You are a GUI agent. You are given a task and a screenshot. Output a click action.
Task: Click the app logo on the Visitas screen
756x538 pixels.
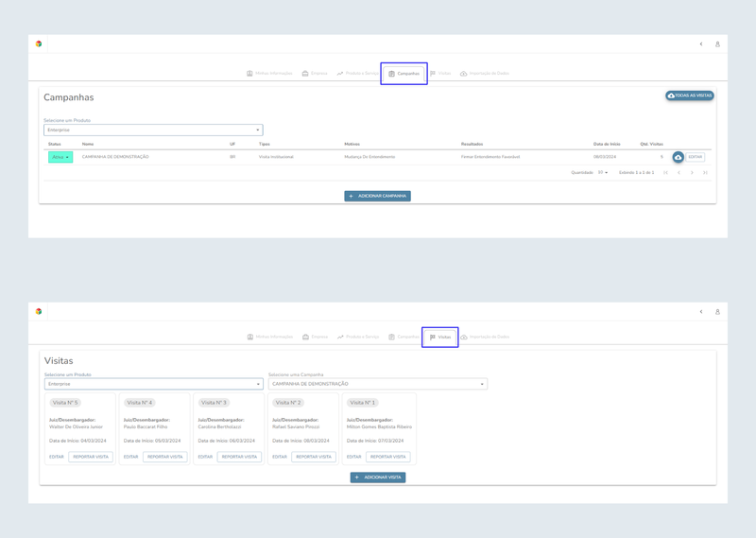(39, 312)
